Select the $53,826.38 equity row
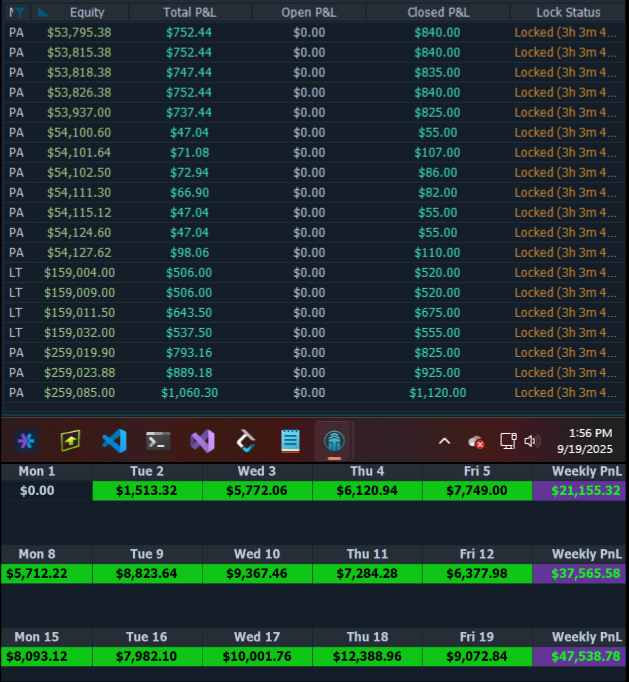The width and height of the screenshot is (629, 682). (x=314, y=93)
